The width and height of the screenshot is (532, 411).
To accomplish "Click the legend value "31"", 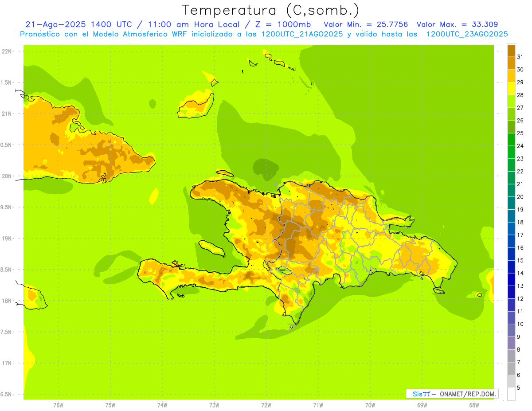I will coord(520,57).
